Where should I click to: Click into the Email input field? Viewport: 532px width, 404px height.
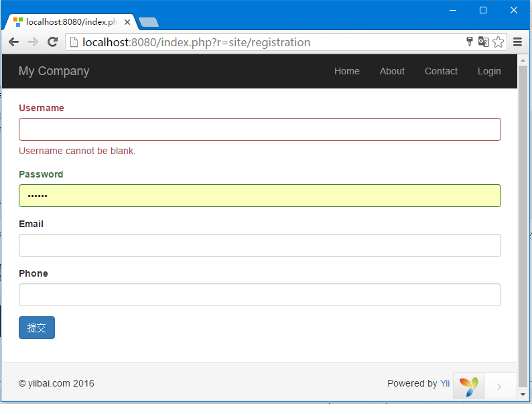(x=260, y=245)
